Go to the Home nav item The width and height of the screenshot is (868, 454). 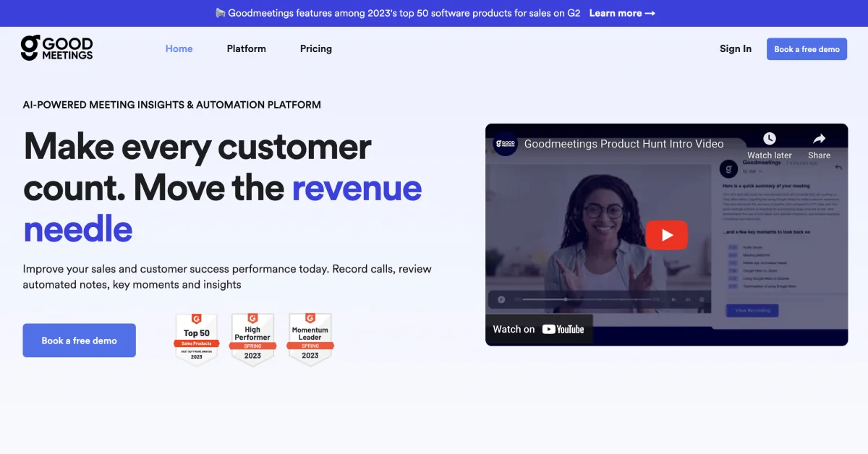(x=179, y=49)
